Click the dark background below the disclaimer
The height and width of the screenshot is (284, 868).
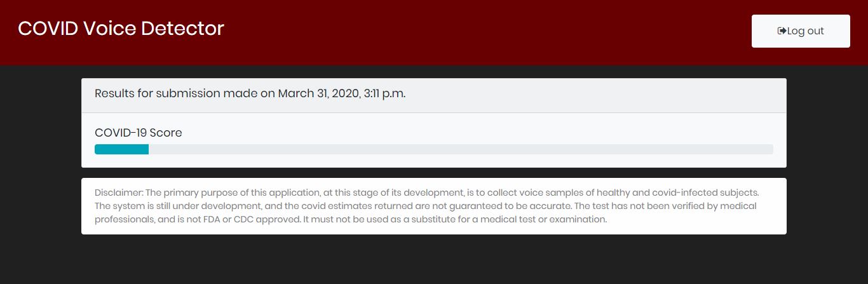434,260
